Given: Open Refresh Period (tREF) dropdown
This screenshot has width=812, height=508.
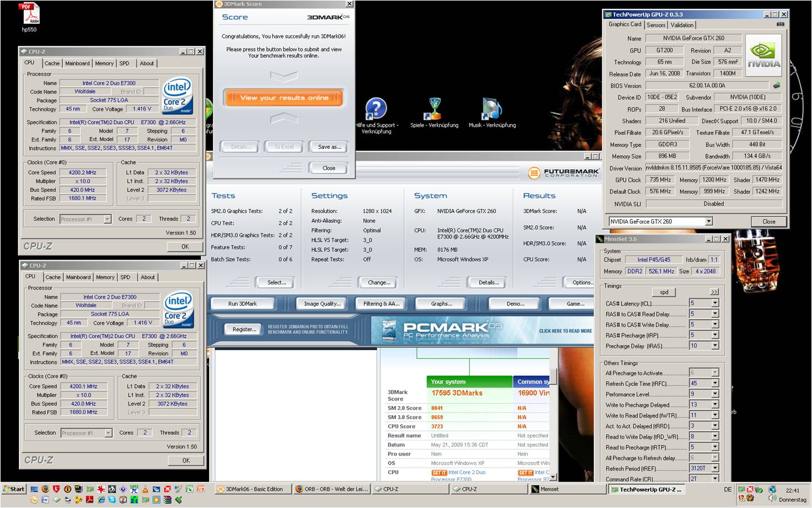Looking at the screenshot, I should tap(715, 468).
